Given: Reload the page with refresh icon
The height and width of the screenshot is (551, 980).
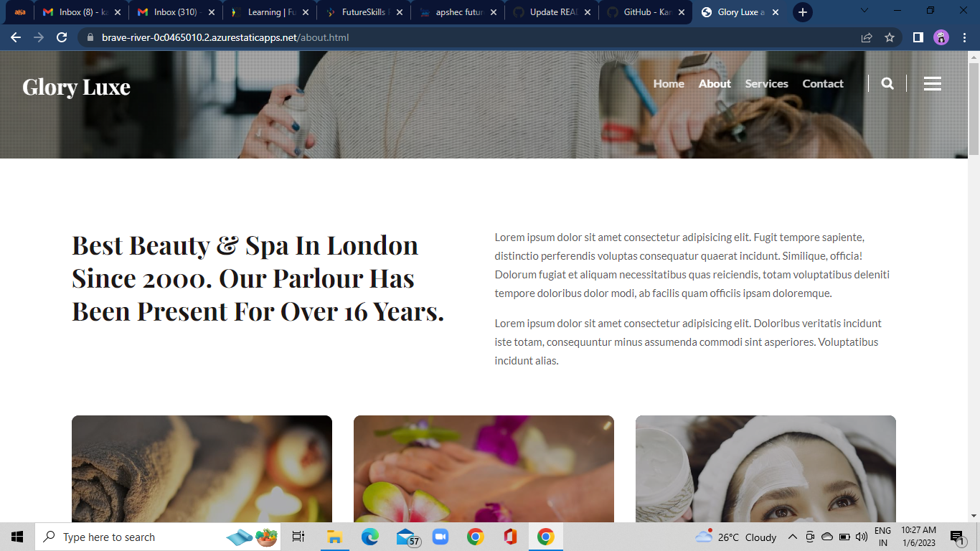Looking at the screenshot, I should (62, 37).
